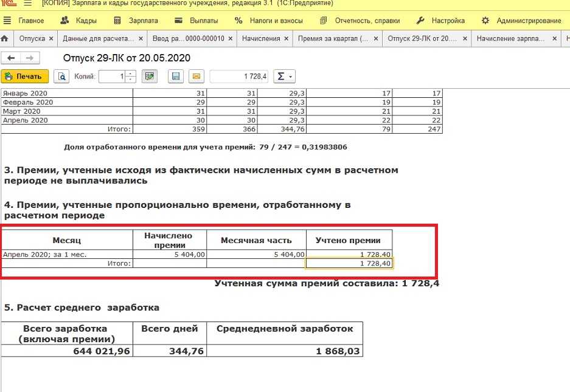Viewport: 570px width, 392px height.
Task: Open the Администрирование section
Action: click(x=529, y=21)
